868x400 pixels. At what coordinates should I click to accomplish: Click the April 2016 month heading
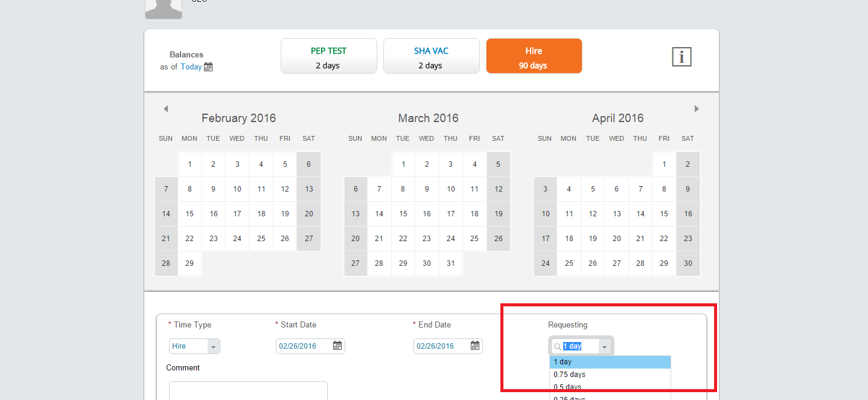(x=617, y=118)
